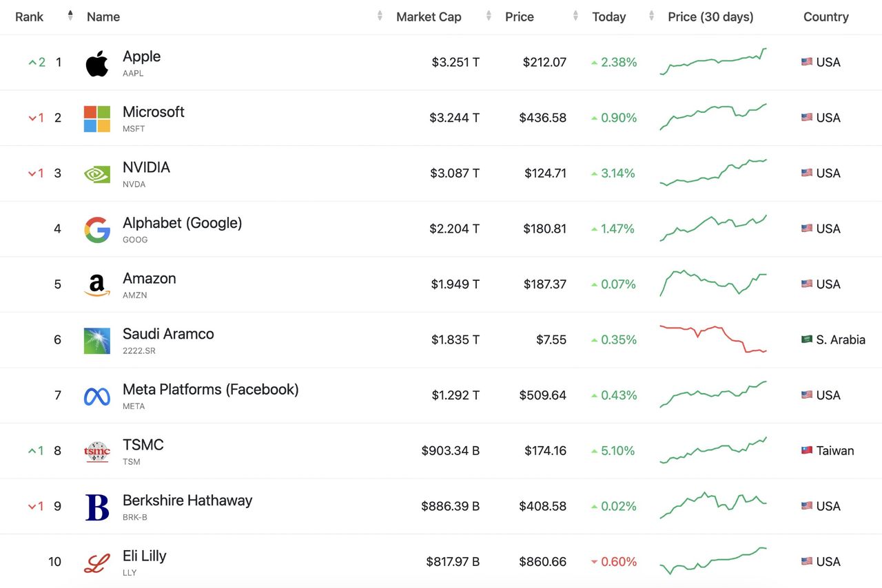The height and width of the screenshot is (588, 882).
Task: Click the Saudi Aramco logo icon
Action: point(97,341)
